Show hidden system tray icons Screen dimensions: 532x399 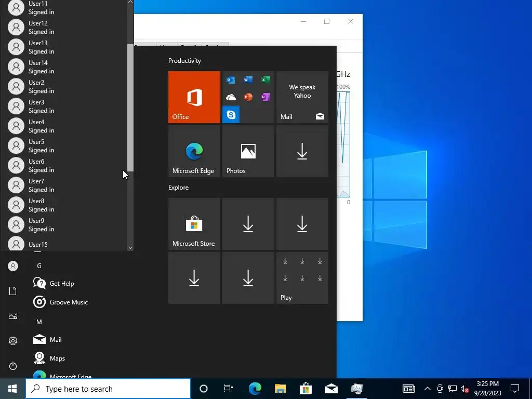coord(428,389)
